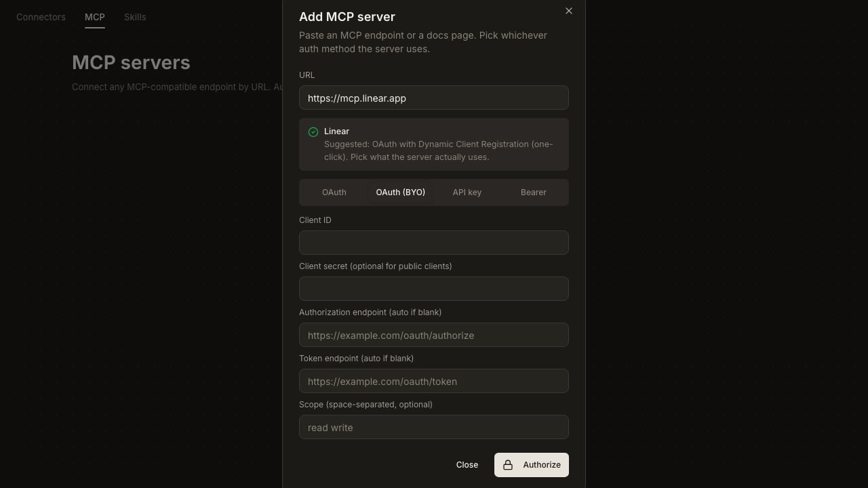Click the 'Suggested: OAuth with Dynamic Client Registration' text
The image size is (868, 488).
coord(438,150)
